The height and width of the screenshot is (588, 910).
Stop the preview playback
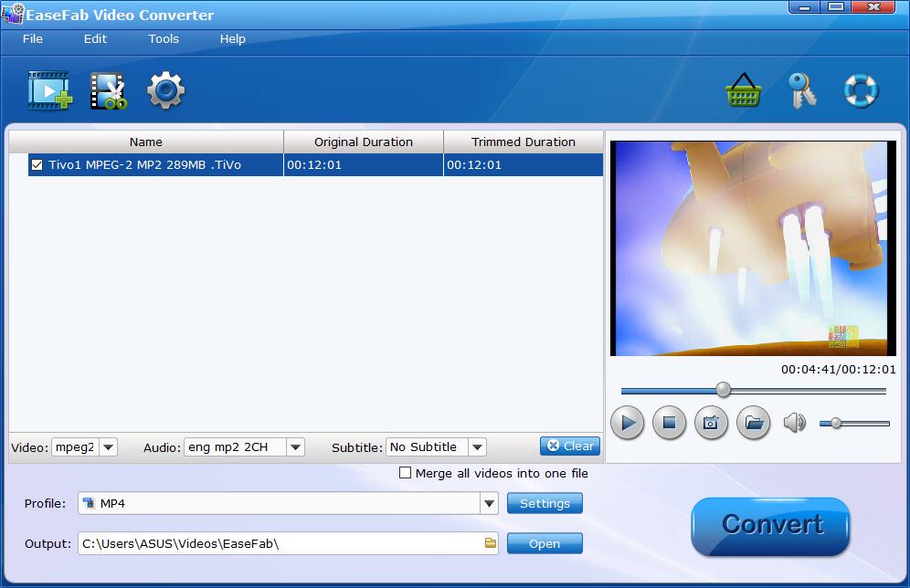coord(669,423)
